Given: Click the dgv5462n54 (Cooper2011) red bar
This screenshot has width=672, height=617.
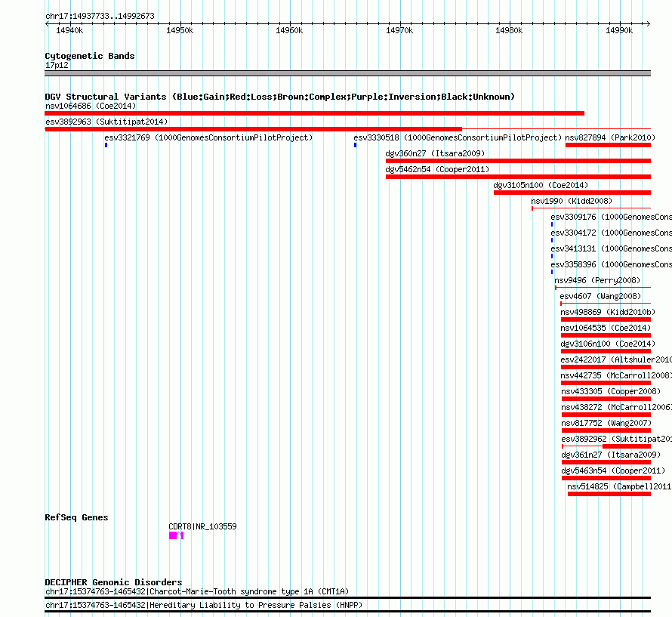Looking at the screenshot, I should click(518, 177).
